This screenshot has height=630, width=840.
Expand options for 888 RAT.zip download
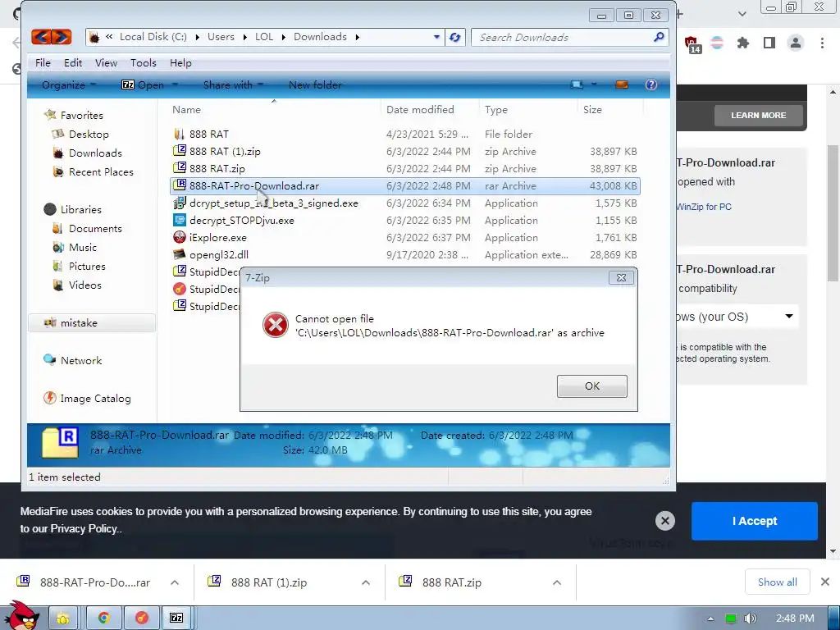pos(557,582)
